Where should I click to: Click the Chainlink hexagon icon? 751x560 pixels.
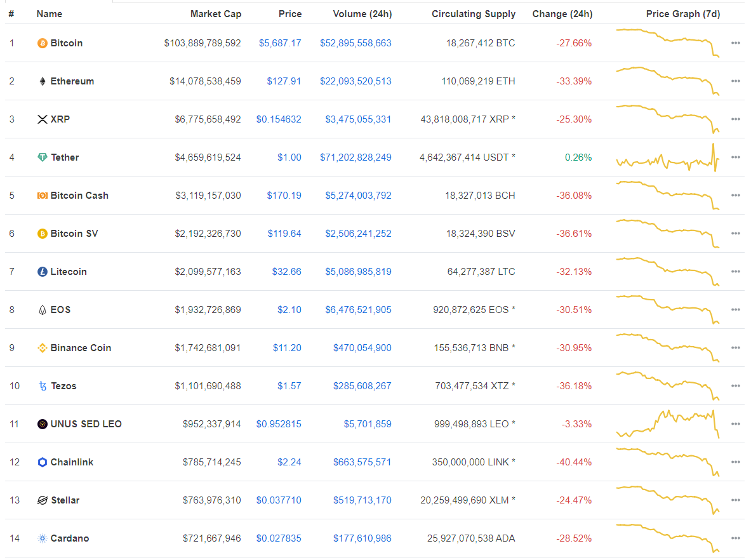[43, 462]
